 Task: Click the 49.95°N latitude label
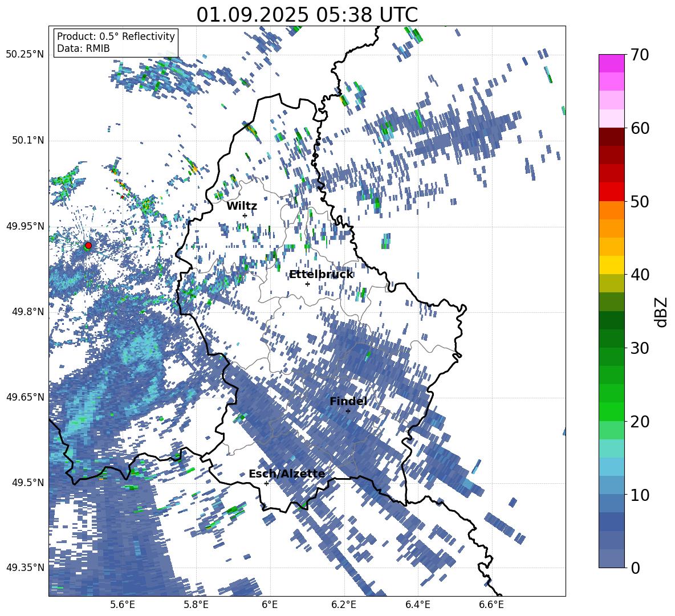tap(25, 226)
